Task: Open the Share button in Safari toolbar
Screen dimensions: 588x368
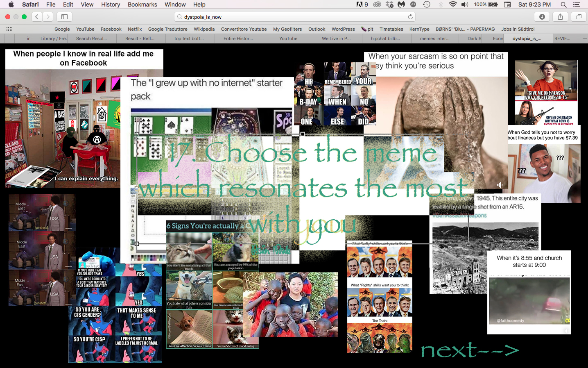Action: [560, 17]
